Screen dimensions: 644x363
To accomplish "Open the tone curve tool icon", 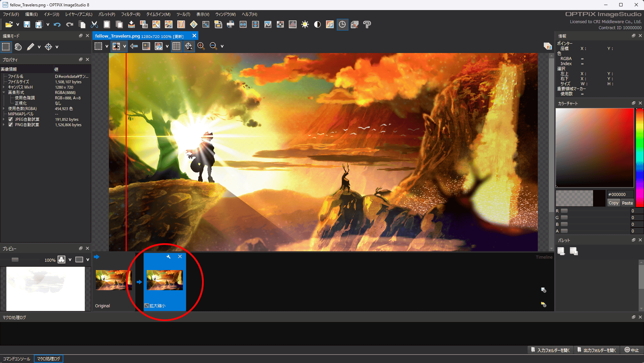I will click(268, 24).
